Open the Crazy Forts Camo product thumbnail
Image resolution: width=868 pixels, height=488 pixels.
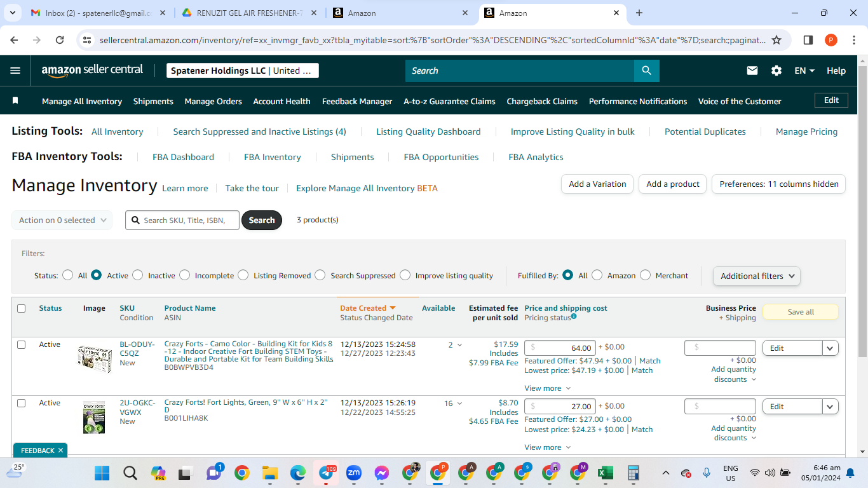click(x=94, y=359)
